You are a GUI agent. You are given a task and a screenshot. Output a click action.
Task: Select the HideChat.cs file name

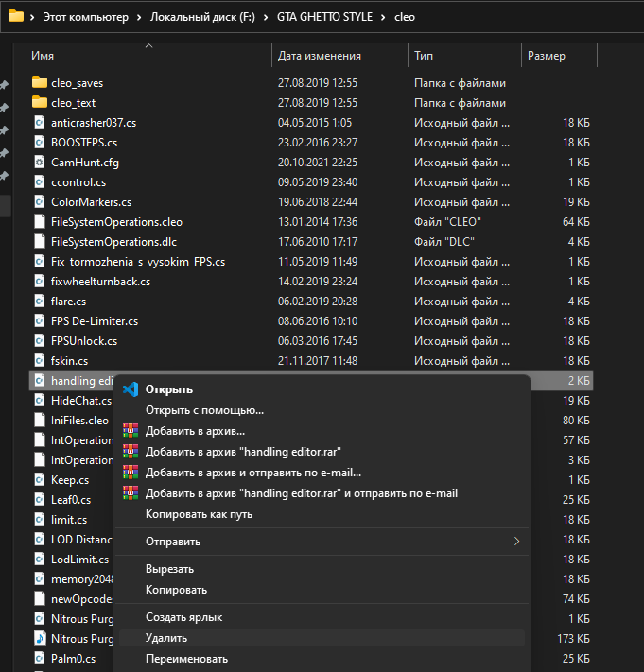[81, 401]
